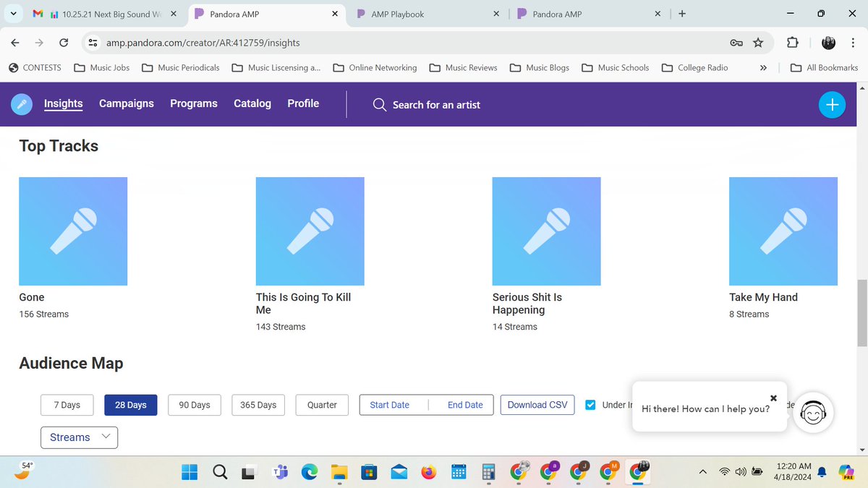
Task: Bookmark this page with the star icon
Action: pos(758,43)
